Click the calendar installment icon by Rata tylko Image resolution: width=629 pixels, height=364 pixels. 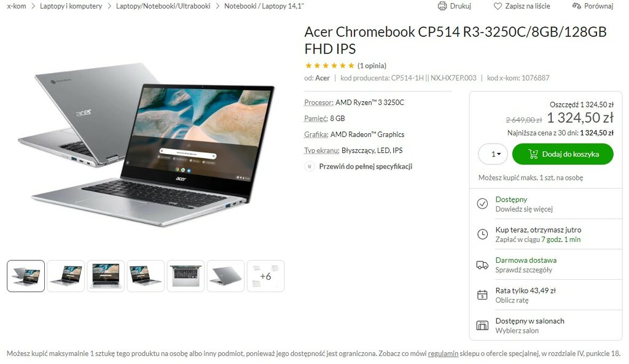(482, 295)
